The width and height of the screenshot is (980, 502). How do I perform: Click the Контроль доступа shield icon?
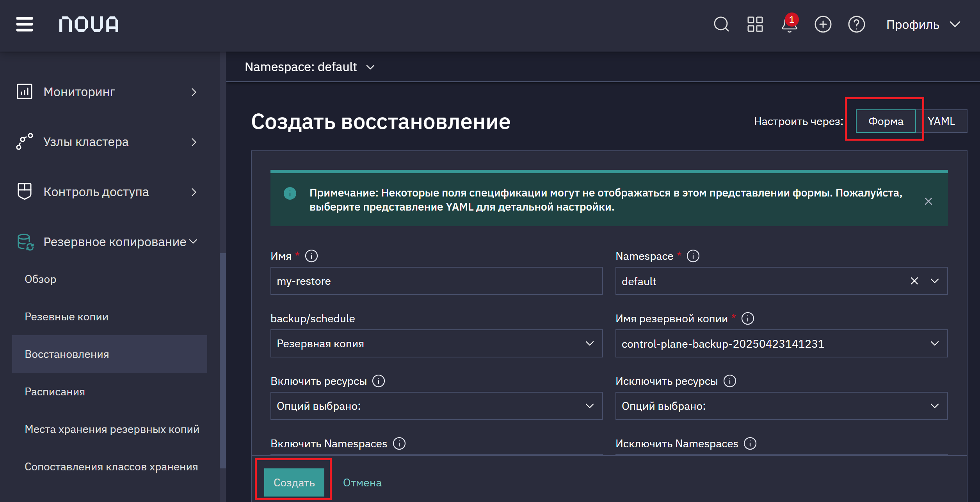[25, 191]
